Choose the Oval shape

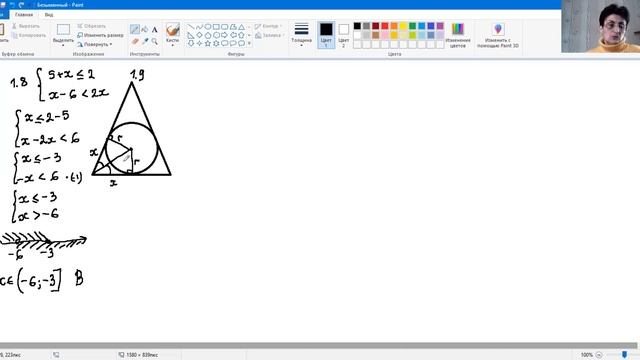tap(208, 27)
